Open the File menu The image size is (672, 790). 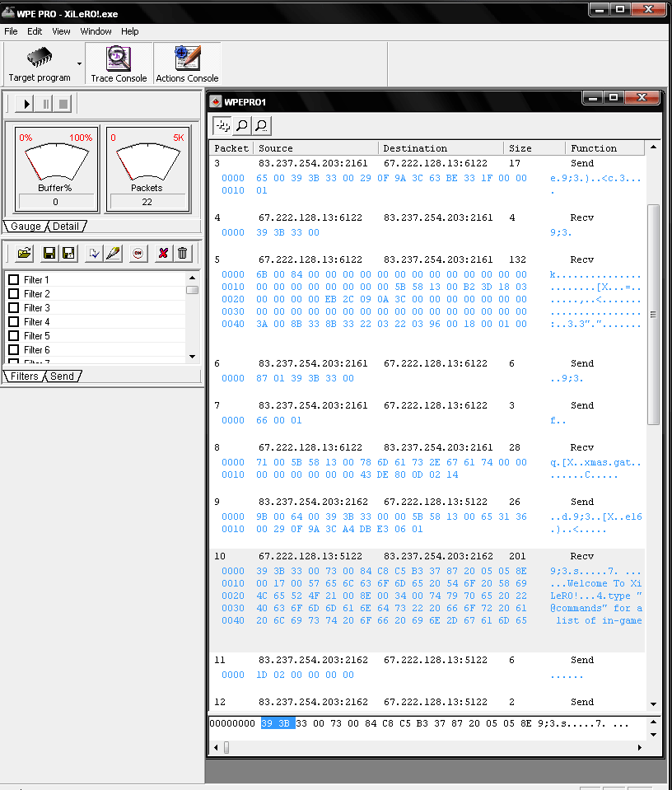pyautogui.click(x=11, y=31)
